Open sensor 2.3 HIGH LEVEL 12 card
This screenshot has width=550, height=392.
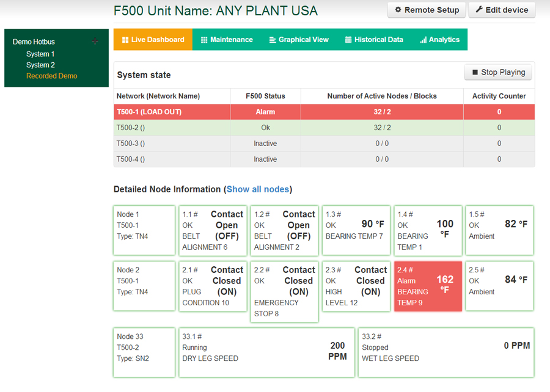coord(356,286)
